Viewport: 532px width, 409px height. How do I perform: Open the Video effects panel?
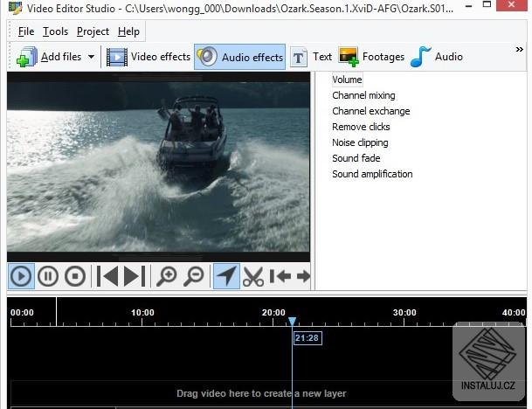click(149, 57)
